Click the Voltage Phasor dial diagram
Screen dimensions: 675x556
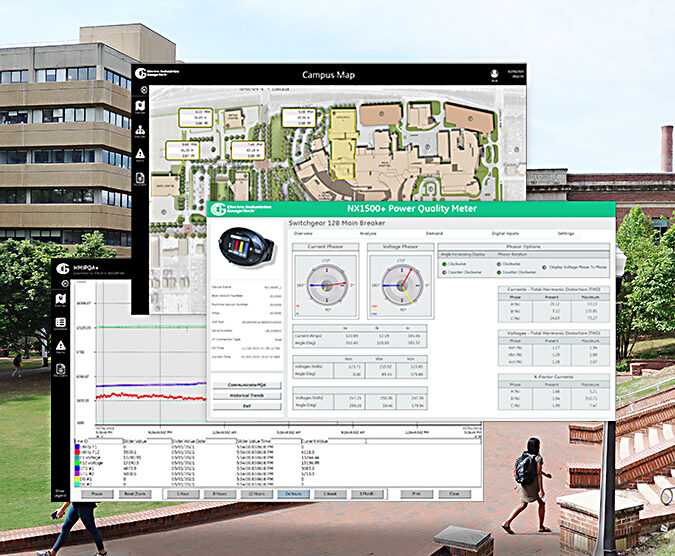pyautogui.click(x=401, y=285)
